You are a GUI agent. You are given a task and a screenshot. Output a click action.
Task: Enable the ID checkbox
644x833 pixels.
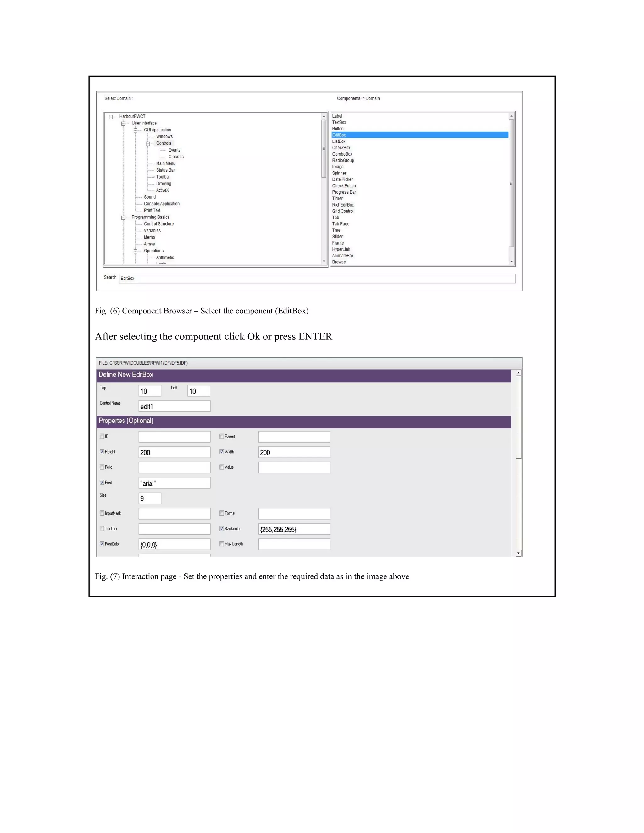click(x=102, y=436)
